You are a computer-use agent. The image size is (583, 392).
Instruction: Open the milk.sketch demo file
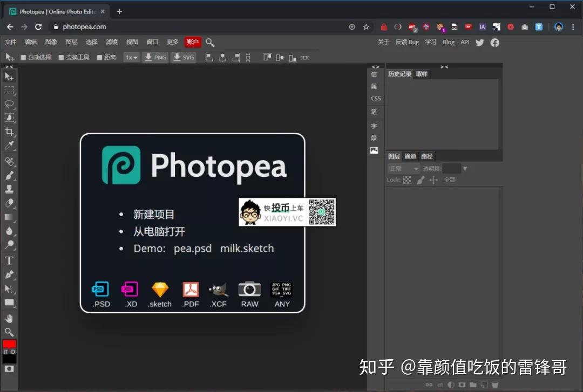tap(247, 249)
